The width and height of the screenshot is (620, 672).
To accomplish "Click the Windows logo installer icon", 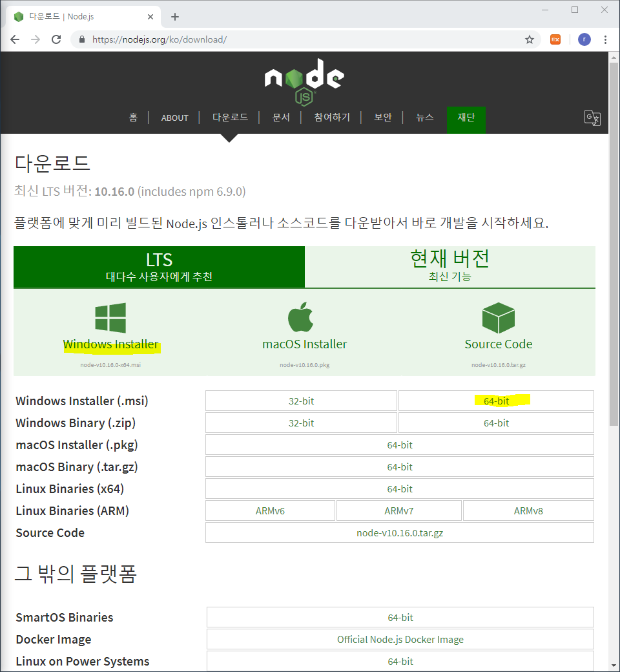I will point(110,318).
